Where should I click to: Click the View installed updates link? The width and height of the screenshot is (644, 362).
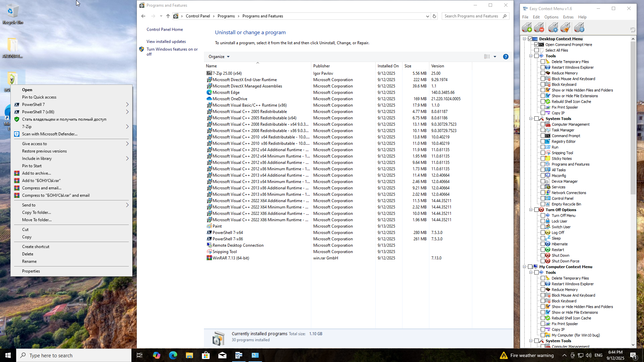[x=166, y=42]
